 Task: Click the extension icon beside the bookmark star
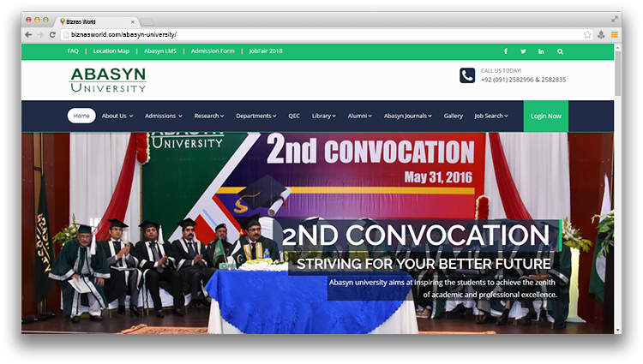click(601, 34)
